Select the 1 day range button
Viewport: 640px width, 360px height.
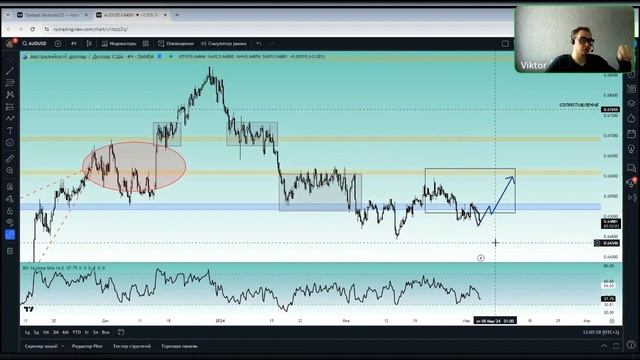click(27, 332)
